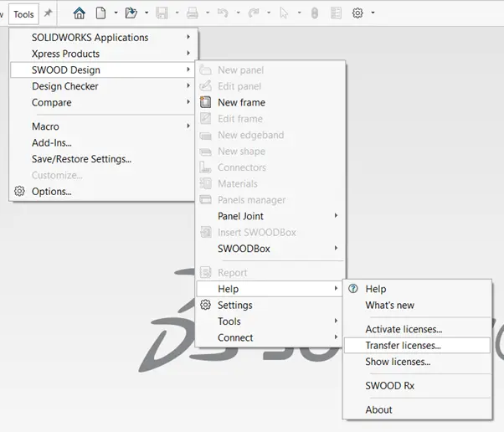The width and height of the screenshot is (504, 432).
Task: Open SWOODBox submenu
Action: (x=270, y=249)
